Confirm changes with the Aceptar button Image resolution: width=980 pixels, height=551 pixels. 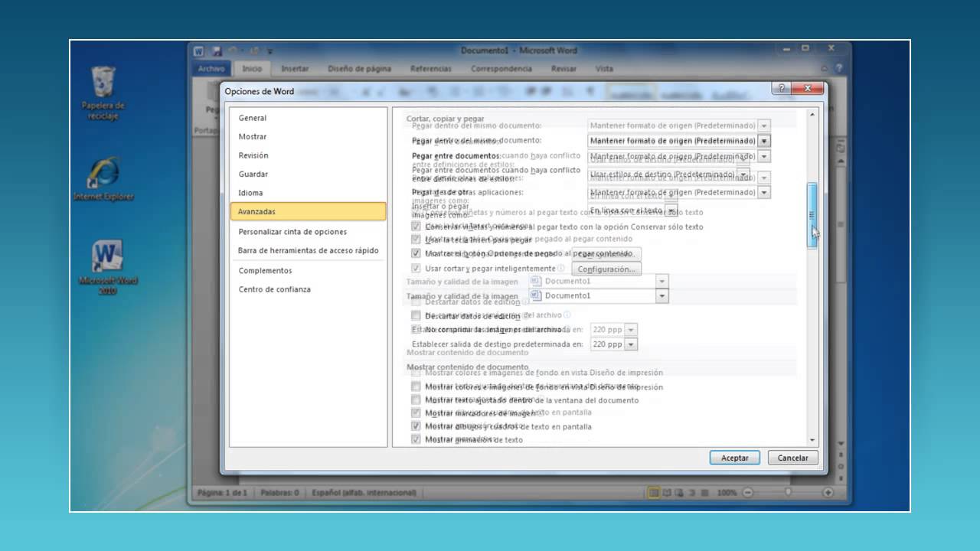coord(733,457)
